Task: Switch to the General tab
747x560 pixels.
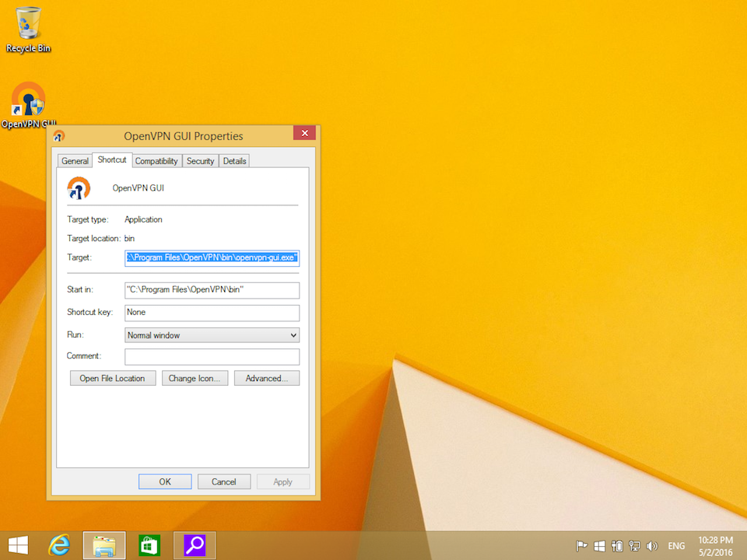Action: [75, 161]
